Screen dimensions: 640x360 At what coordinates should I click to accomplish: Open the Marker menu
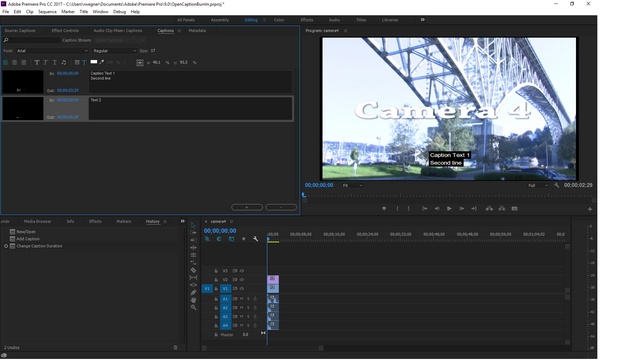click(x=68, y=12)
